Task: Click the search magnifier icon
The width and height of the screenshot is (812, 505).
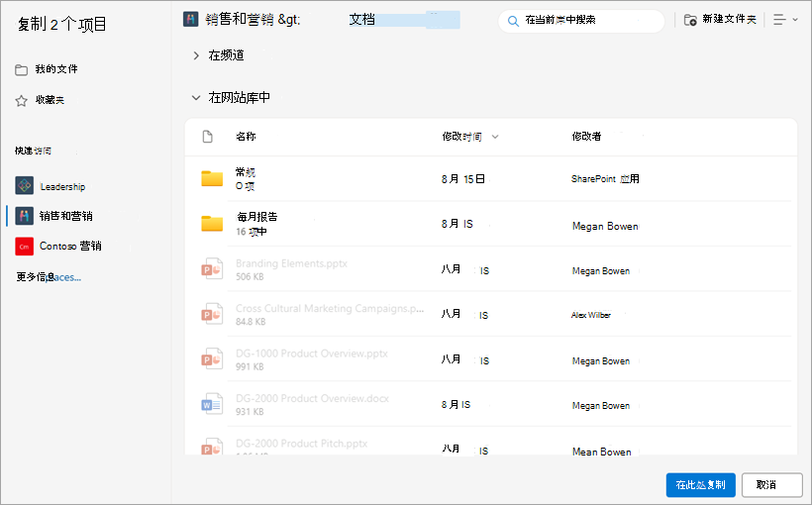Action: pyautogui.click(x=513, y=21)
